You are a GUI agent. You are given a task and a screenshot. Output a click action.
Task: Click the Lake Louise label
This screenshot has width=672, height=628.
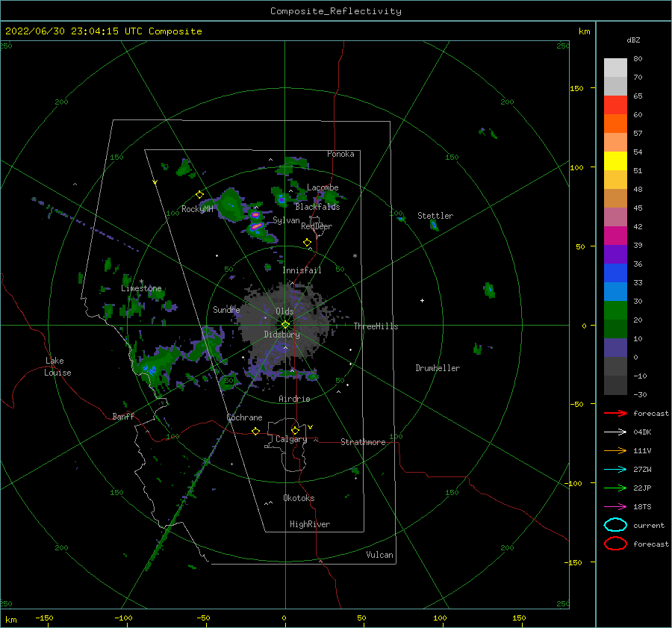pyautogui.click(x=57, y=367)
